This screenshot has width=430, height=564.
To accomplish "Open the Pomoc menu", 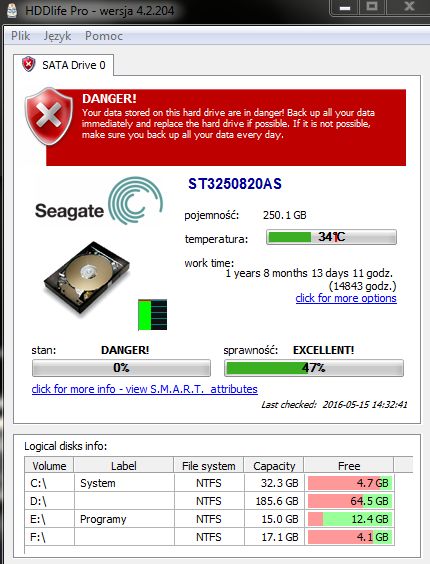I will coord(104,36).
